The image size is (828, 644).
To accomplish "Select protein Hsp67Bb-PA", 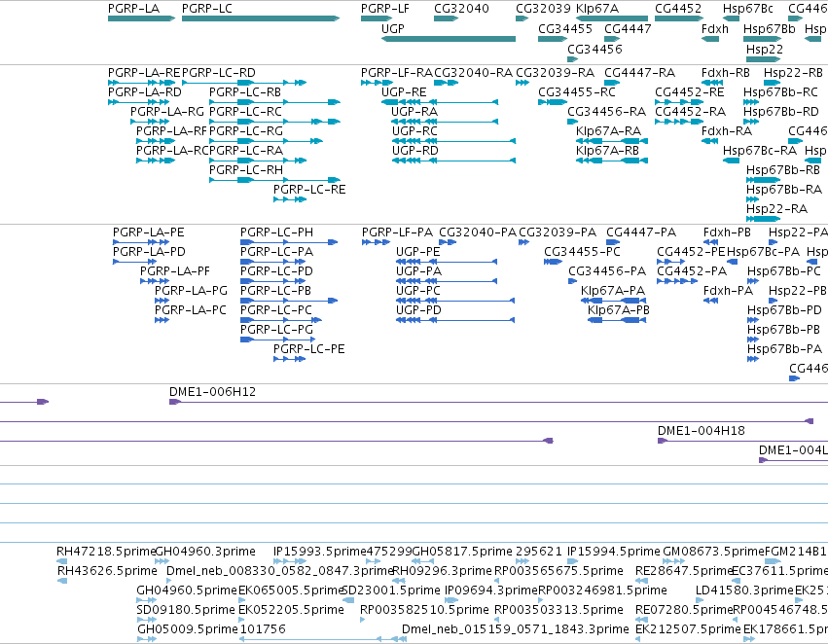I will pos(784,349).
